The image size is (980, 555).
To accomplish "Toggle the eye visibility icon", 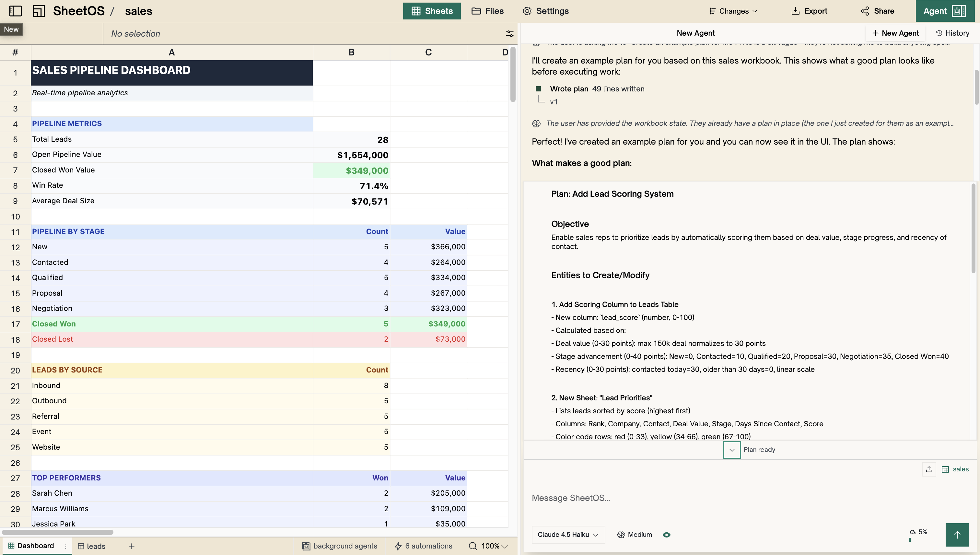I will (666, 535).
